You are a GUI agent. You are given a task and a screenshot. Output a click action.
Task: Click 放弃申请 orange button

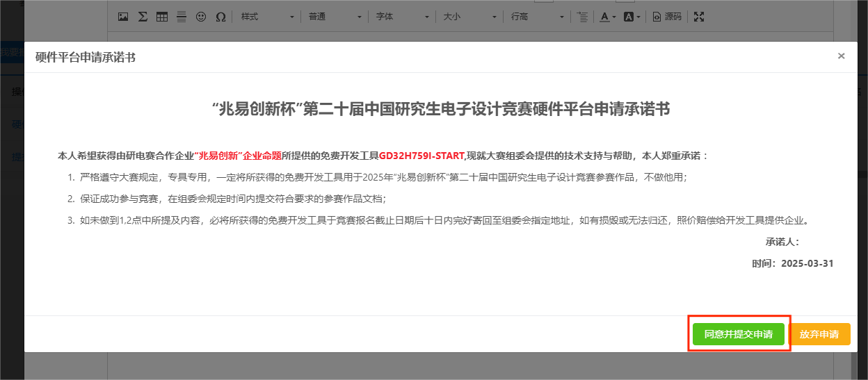tap(819, 334)
